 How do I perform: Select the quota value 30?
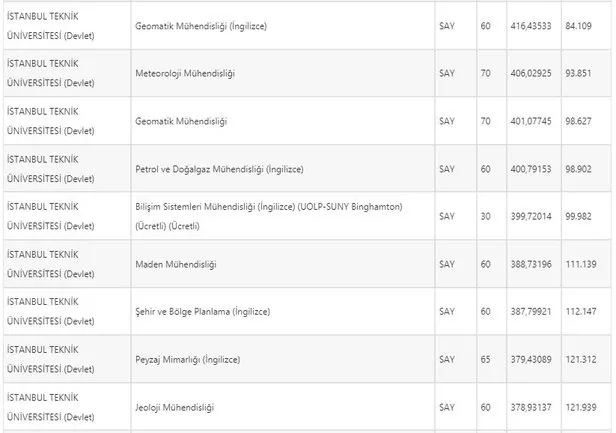486,216
